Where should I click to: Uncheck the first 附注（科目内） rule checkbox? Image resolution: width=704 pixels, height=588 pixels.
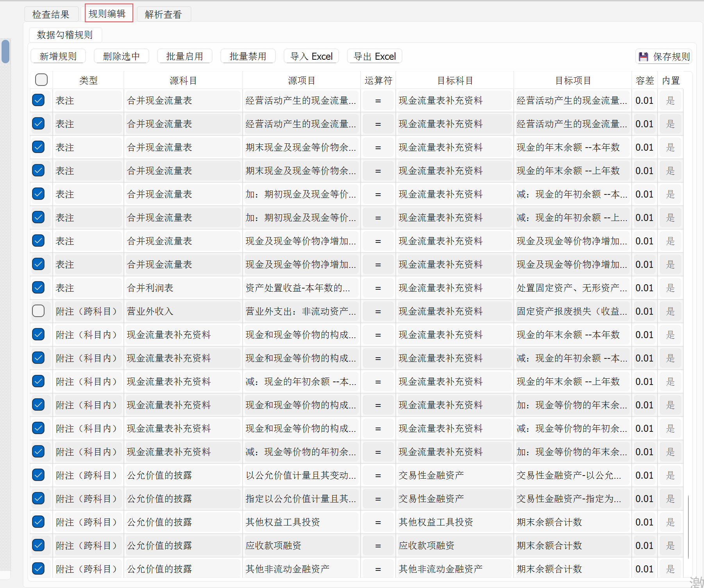coord(38,335)
